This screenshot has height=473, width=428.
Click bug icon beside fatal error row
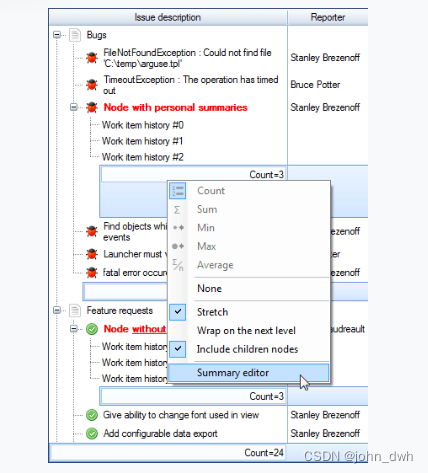(92, 273)
